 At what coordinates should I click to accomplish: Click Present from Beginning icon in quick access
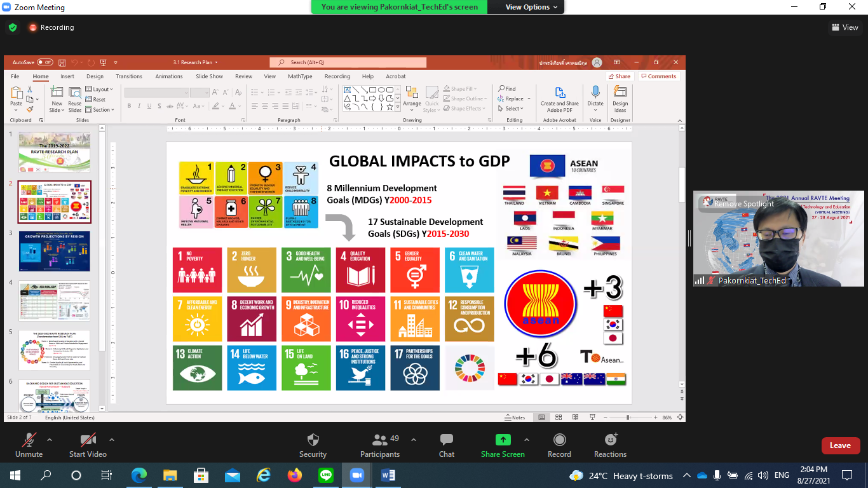103,62
